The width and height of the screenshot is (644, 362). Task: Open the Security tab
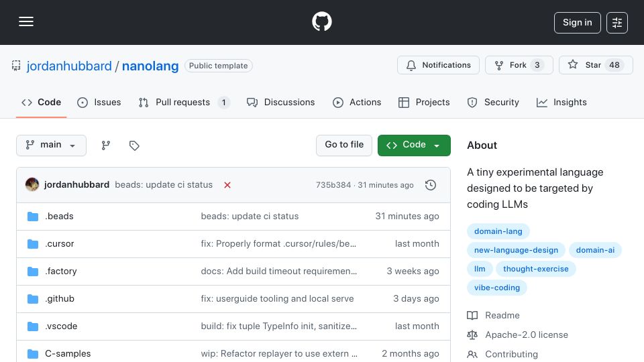pos(493,102)
